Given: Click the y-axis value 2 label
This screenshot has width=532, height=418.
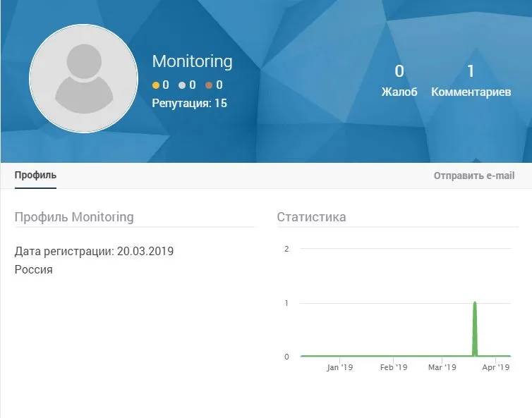Looking at the screenshot, I should pos(286,249).
